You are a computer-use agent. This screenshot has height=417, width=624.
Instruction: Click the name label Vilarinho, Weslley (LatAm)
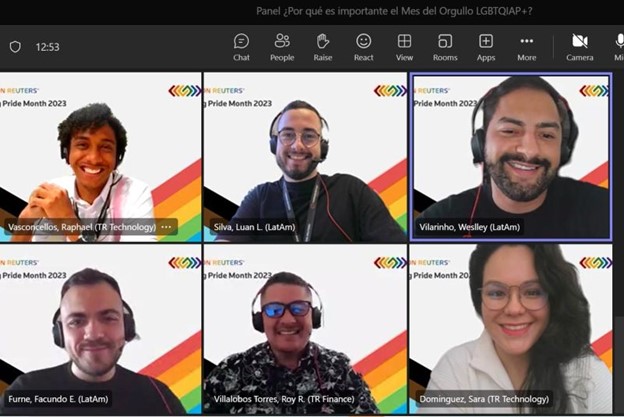470,227
